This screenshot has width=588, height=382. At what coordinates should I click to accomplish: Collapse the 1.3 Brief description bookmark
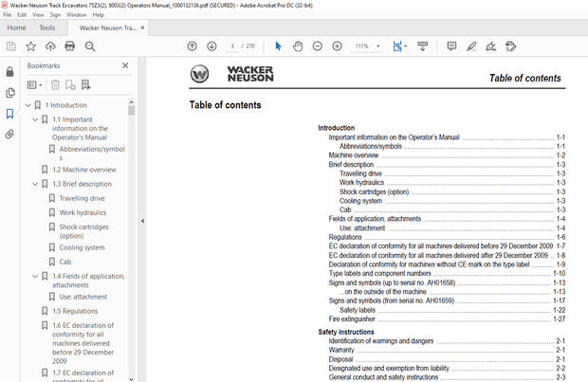[x=35, y=184]
